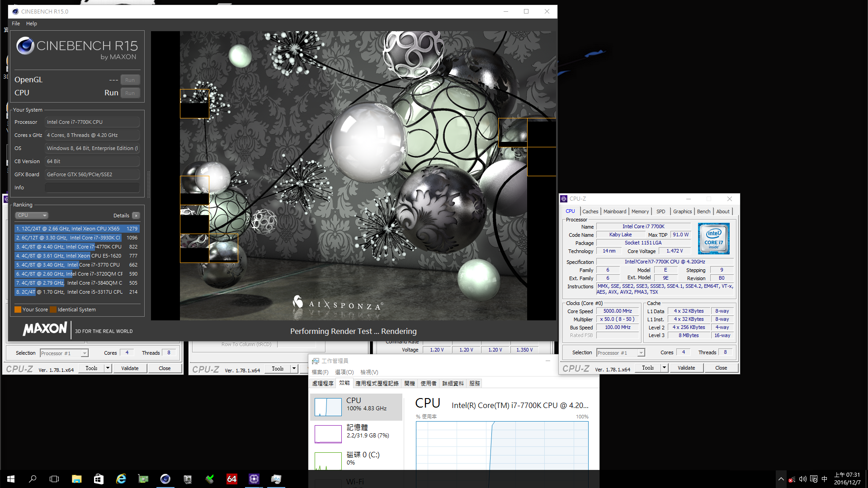Click the empty Info input field
The width and height of the screenshot is (868, 488).
92,188
